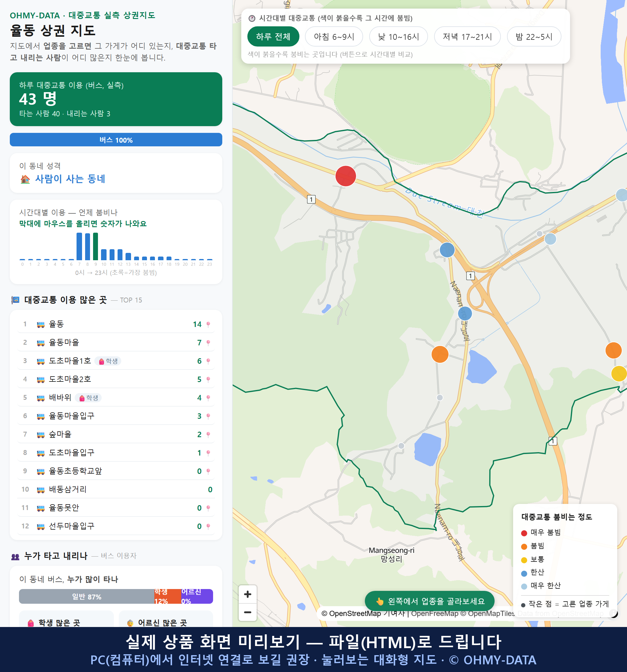This screenshot has height=672, width=627.
Task: Select the 율동못안 list row
Action: (x=116, y=508)
